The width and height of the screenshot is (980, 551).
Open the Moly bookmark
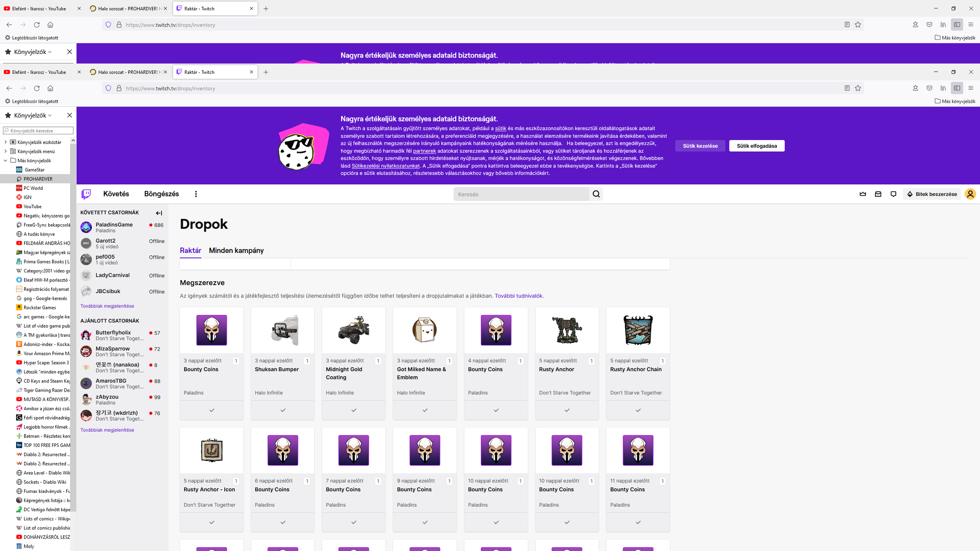click(29, 546)
